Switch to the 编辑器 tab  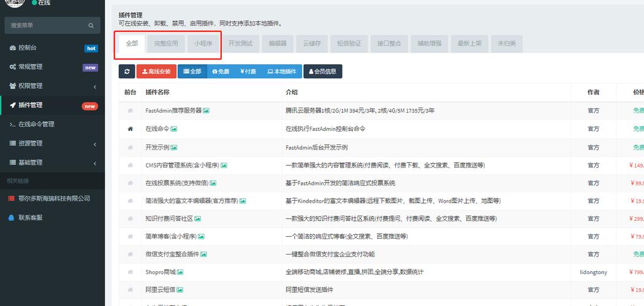tap(278, 43)
